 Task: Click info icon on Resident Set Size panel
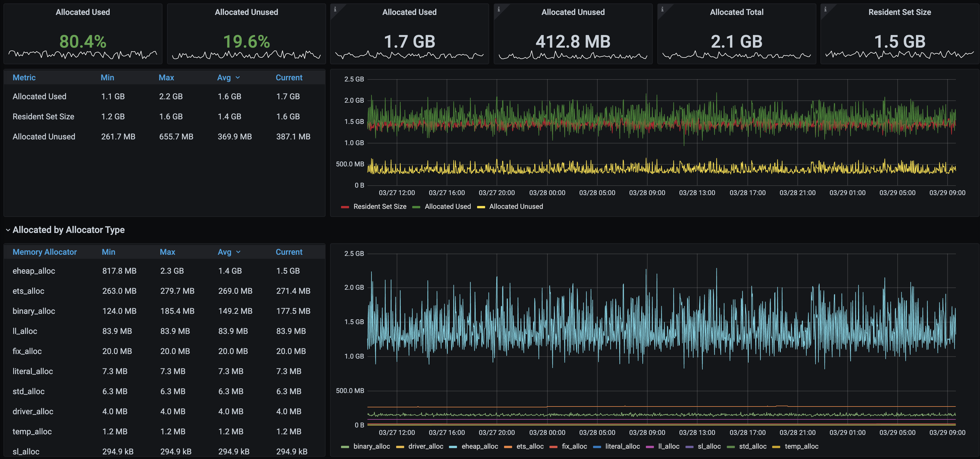click(x=825, y=9)
